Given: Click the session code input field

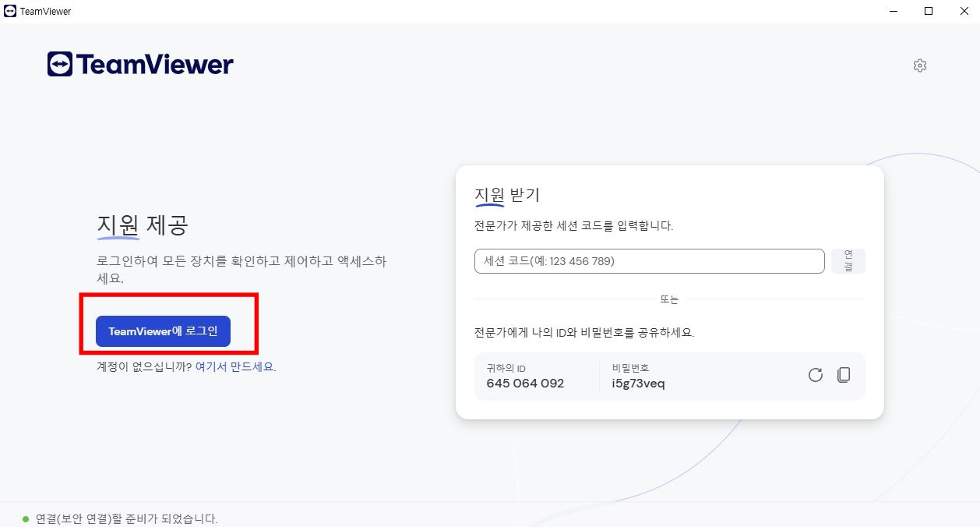Looking at the screenshot, I should click(x=649, y=260).
